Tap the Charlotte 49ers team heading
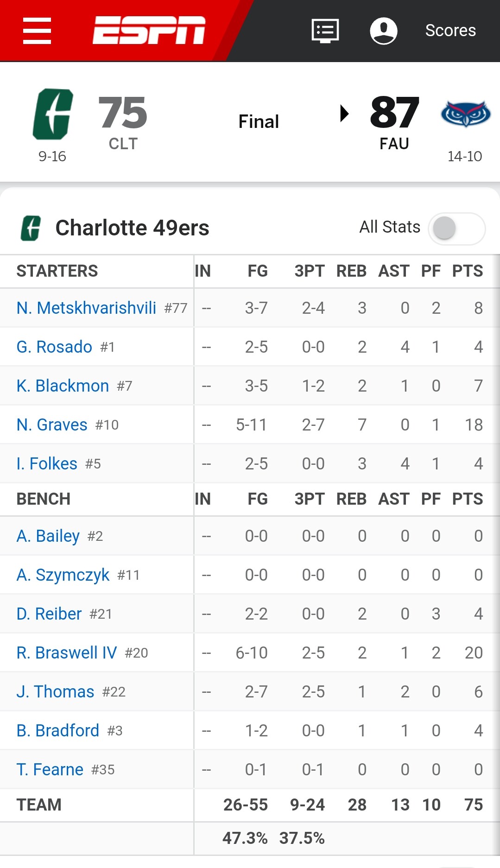The width and height of the screenshot is (500, 868). pyautogui.click(x=133, y=228)
